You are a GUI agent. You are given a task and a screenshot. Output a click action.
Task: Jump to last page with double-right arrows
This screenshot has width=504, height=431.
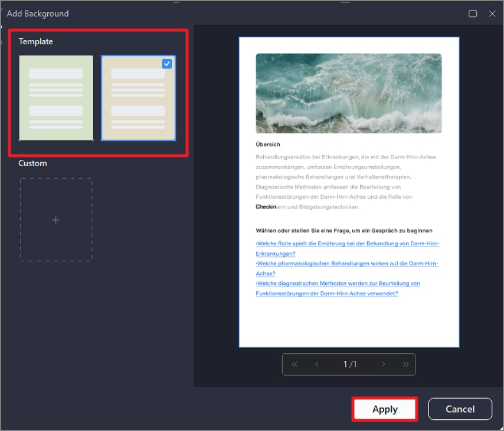[x=405, y=364]
